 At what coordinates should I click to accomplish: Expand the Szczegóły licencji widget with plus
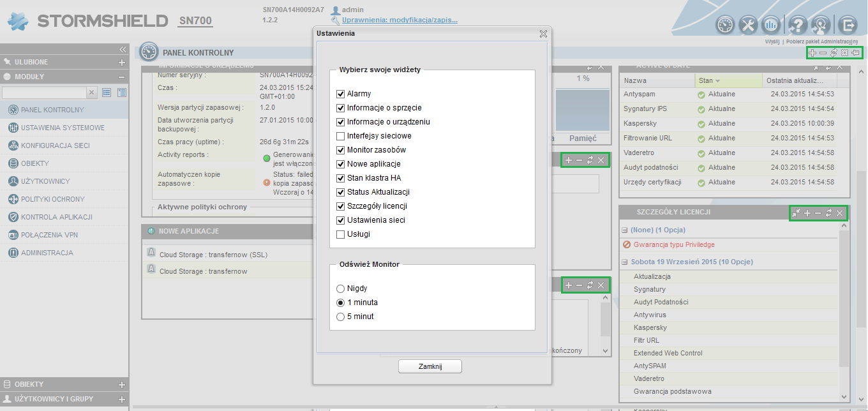[807, 213]
